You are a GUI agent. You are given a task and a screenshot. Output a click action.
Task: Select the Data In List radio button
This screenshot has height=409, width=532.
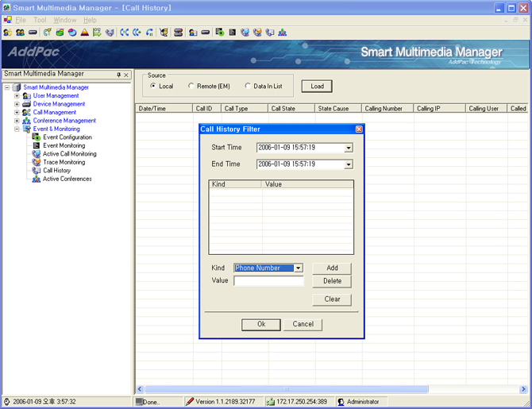tap(248, 86)
